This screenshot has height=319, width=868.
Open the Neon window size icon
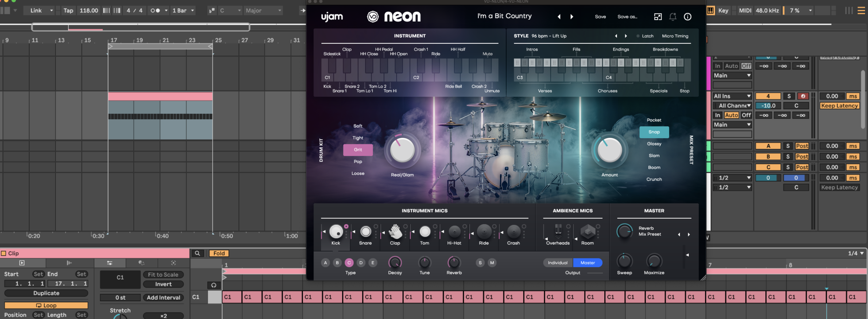(658, 16)
